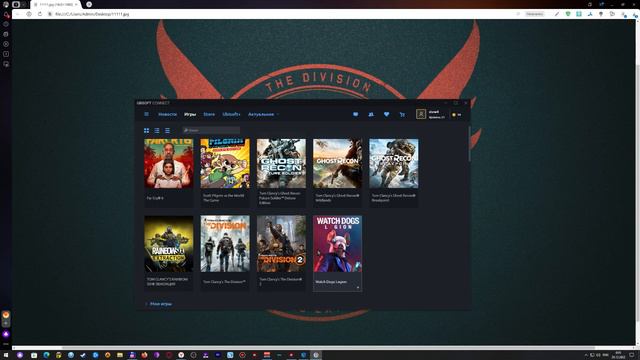Open Ghost Recon Wildlands cover

pyautogui.click(x=338, y=163)
